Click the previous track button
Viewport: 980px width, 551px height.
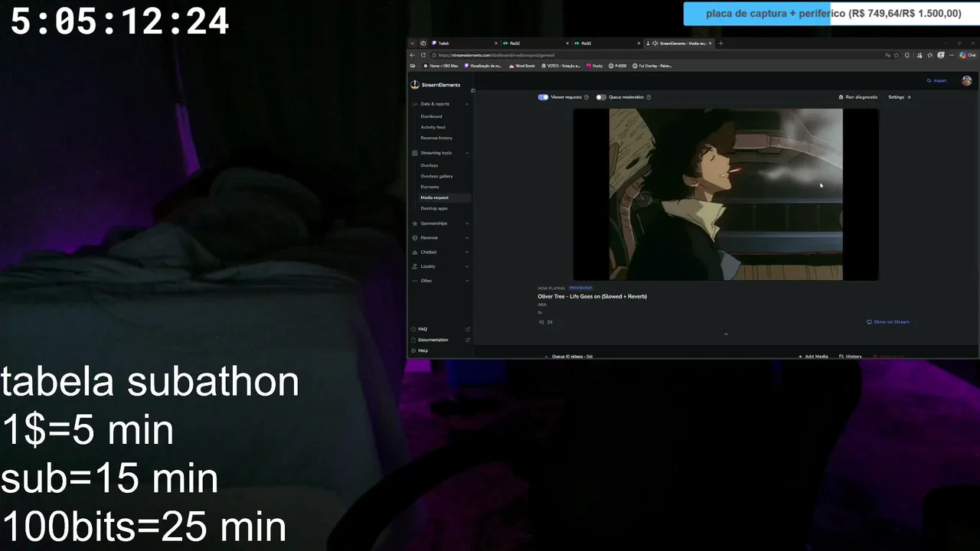[541, 322]
